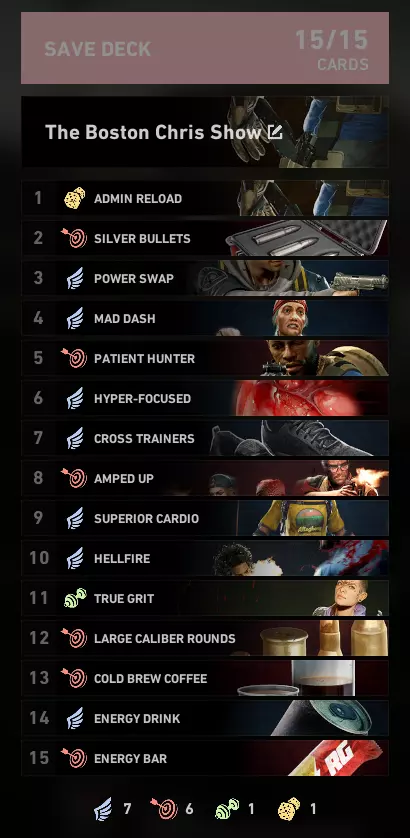This screenshot has width=410, height=838.
Task: Select the Superior Cardio card row
Action: pos(205,518)
